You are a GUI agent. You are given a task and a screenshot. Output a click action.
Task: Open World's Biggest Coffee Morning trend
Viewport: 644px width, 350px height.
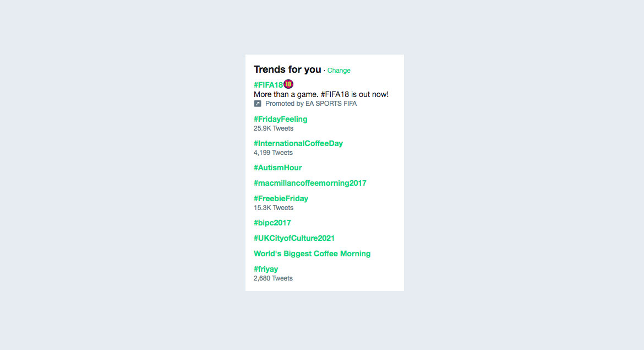[312, 254]
